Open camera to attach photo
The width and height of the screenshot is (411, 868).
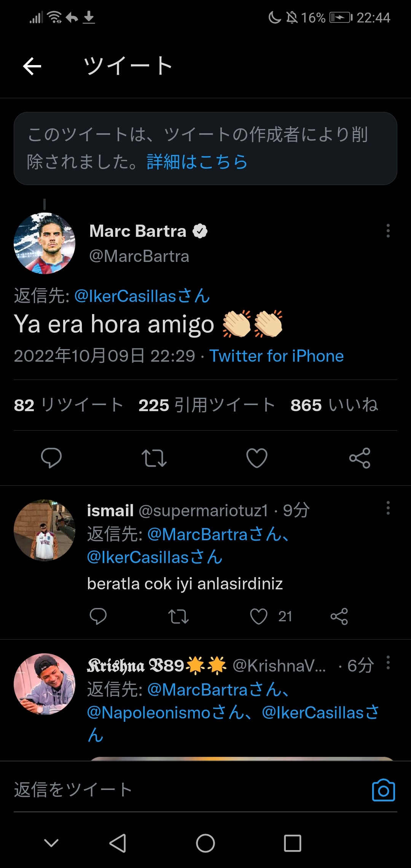pyautogui.click(x=383, y=790)
